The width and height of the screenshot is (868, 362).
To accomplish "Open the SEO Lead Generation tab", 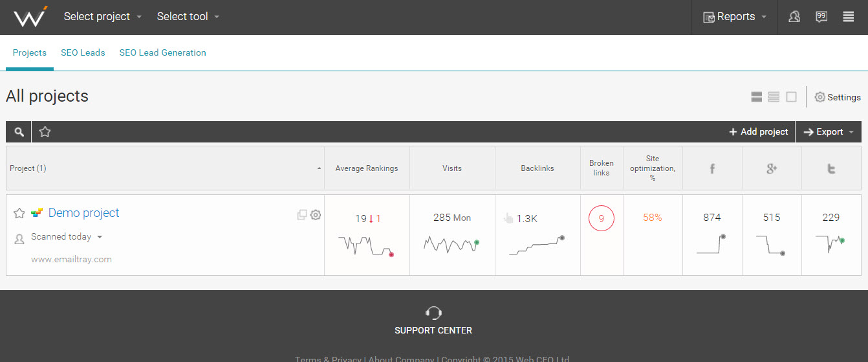I will (x=162, y=52).
